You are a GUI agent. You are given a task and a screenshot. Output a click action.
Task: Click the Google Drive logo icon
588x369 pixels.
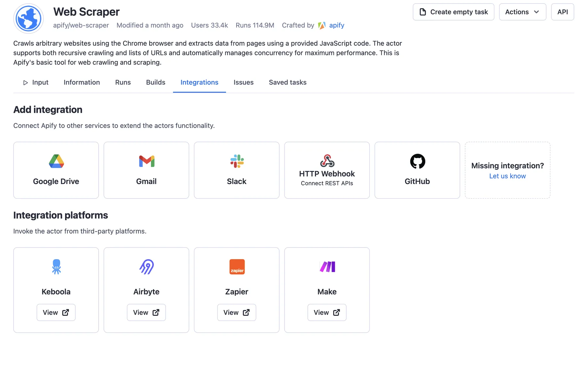56,161
